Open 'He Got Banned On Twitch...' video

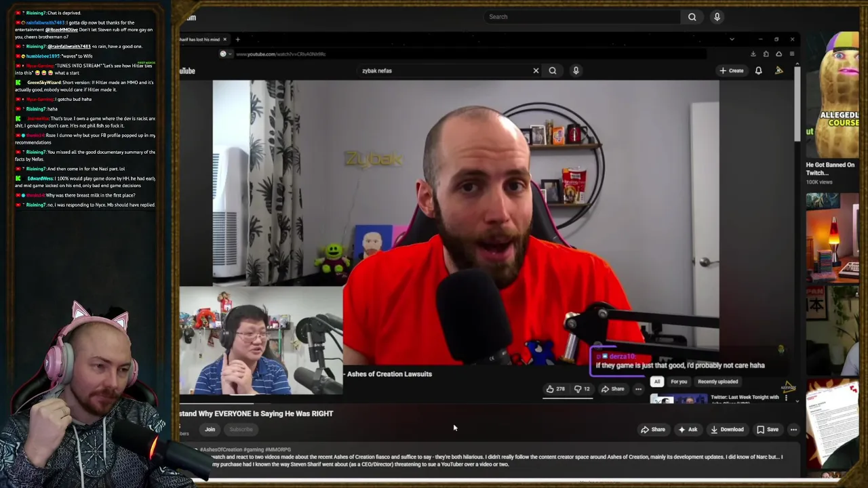tap(830, 169)
